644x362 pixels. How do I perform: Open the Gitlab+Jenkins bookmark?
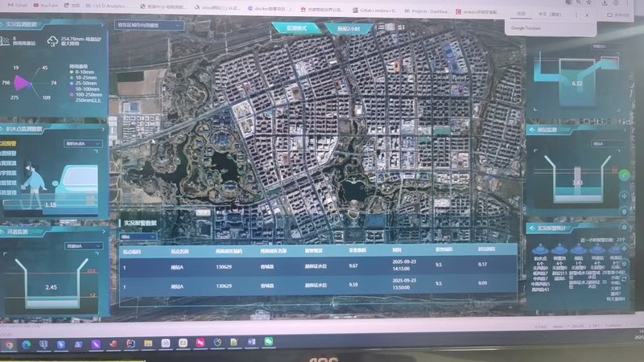coord(375,10)
